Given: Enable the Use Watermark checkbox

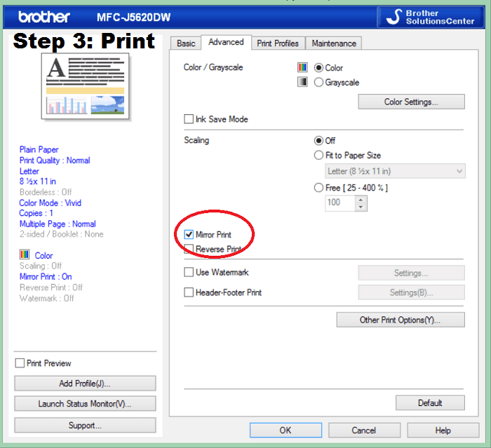Looking at the screenshot, I should click(x=189, y=272).
